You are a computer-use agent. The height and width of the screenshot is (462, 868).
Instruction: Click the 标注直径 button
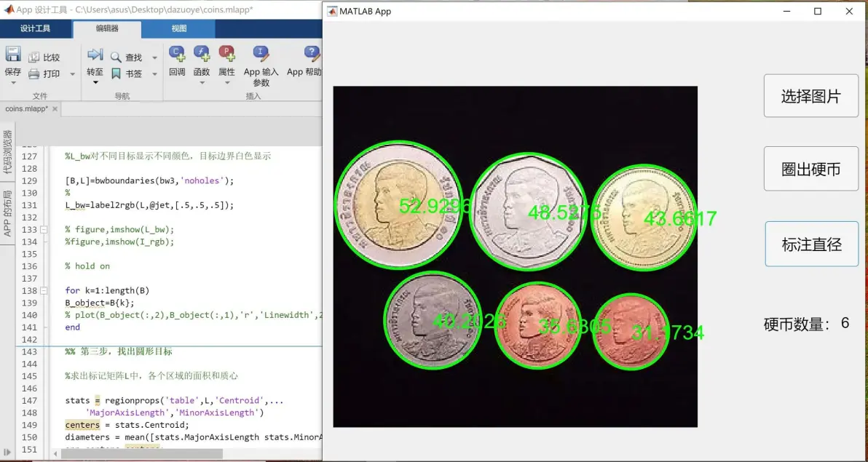click(x=811, y=244)
